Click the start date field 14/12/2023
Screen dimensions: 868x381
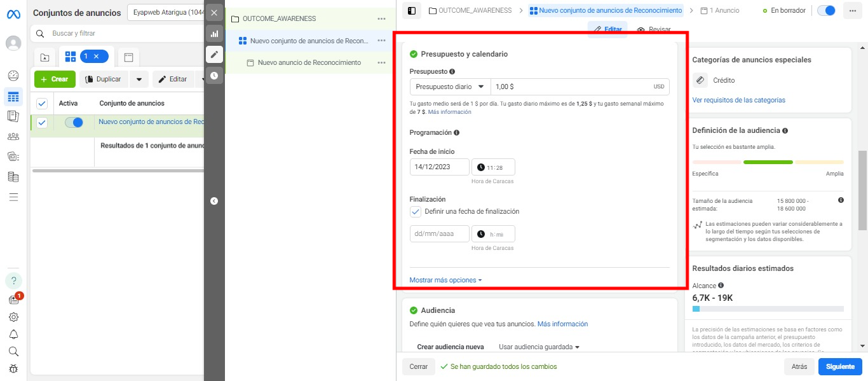[x=439, y=167]
